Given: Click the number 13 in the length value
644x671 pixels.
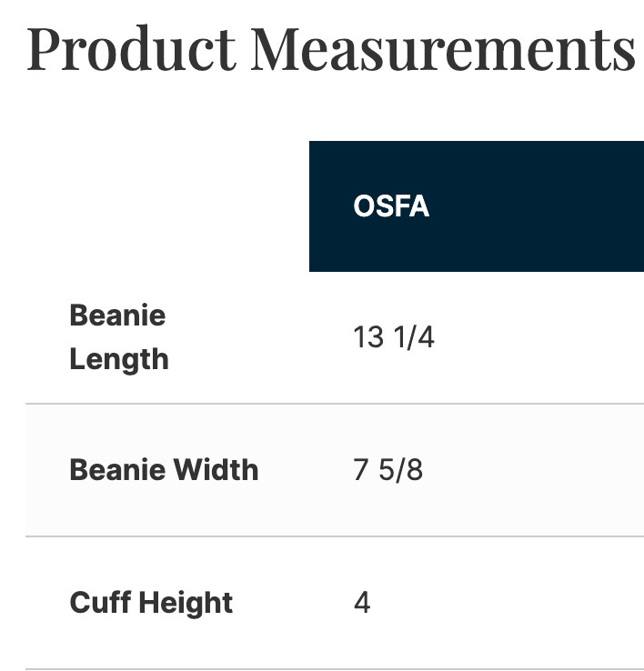Looking at the screenshot, I should (368, 337).
